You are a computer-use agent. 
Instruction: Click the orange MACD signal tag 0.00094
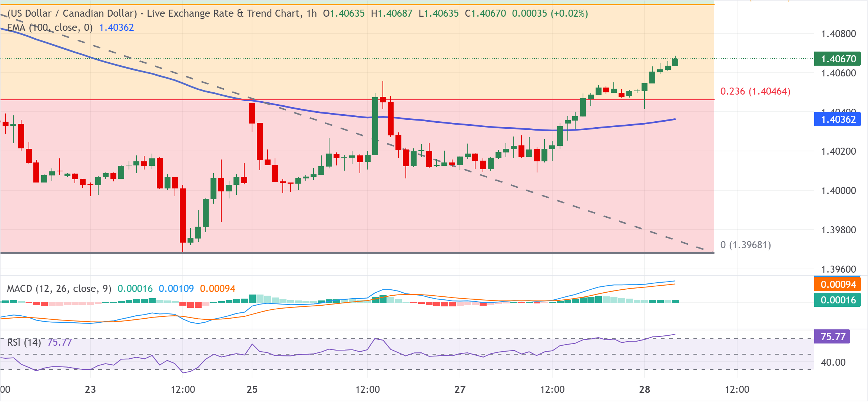pos(837,285)
